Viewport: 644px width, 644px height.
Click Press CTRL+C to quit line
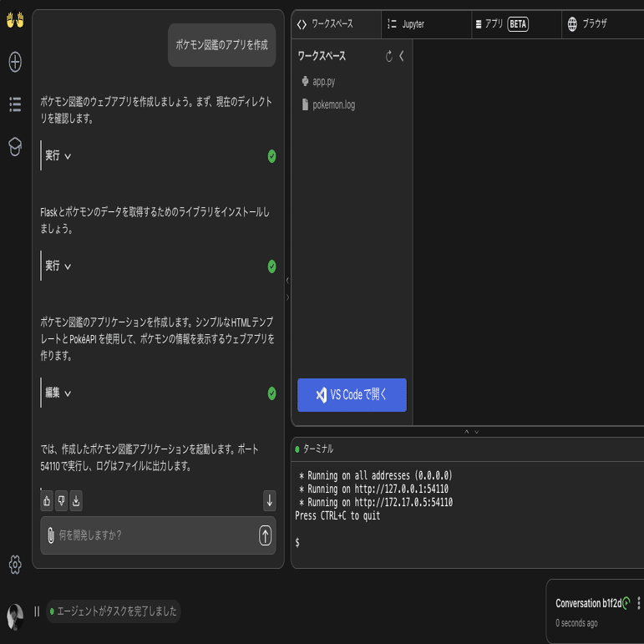coord(337,516)
